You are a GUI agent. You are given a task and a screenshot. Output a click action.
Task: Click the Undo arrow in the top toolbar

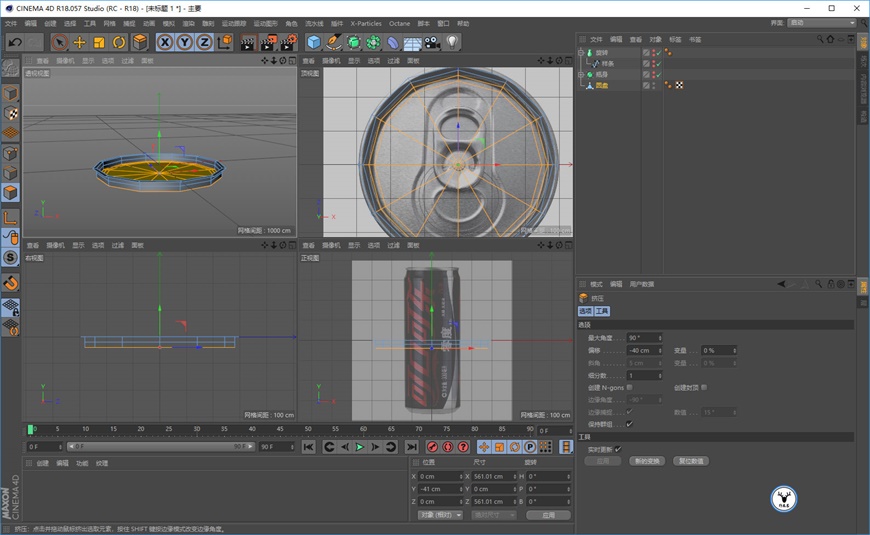click(x=15, y=42)
